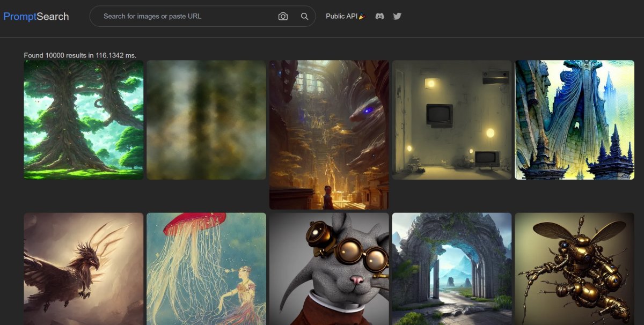This screenshot has width=644, height=325.
Task: Go to PromptSearch home via logo
Action: [x=36, y=16]
